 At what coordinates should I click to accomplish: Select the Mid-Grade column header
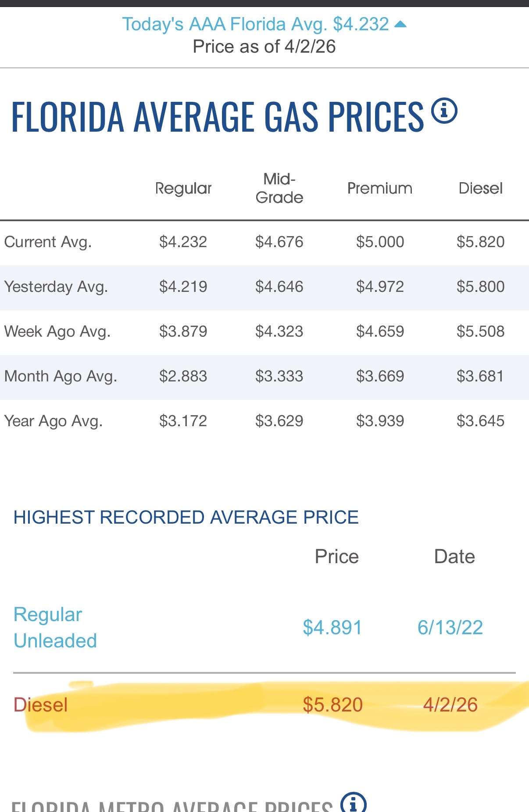[279, 188]
